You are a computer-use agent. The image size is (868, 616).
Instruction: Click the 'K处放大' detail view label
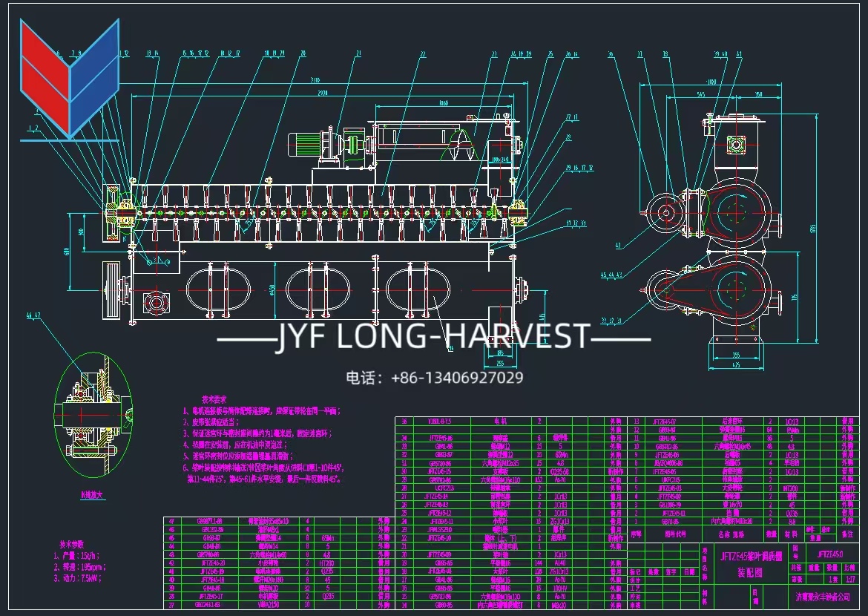(x=93, y=495)
